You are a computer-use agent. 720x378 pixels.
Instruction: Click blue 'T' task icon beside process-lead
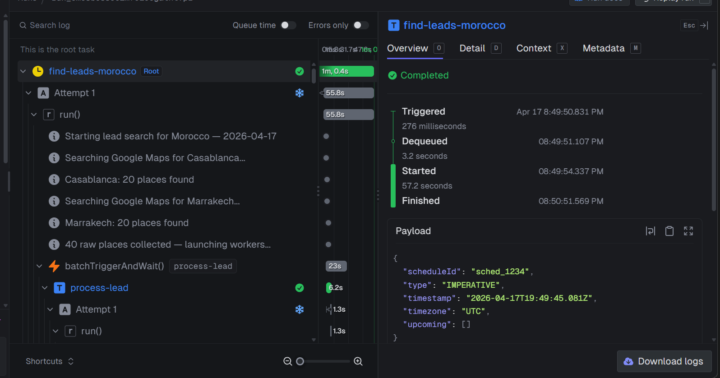click(x=59, y=288)
